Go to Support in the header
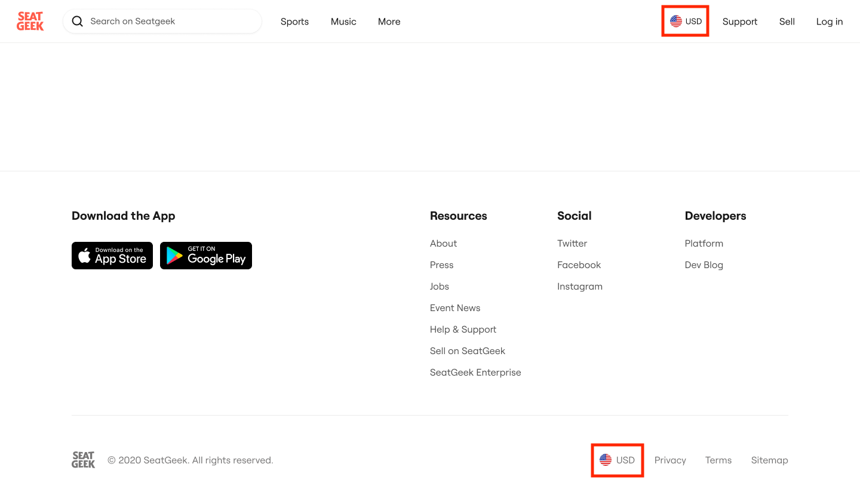This screenshot has height=504, width=860. 740,21
